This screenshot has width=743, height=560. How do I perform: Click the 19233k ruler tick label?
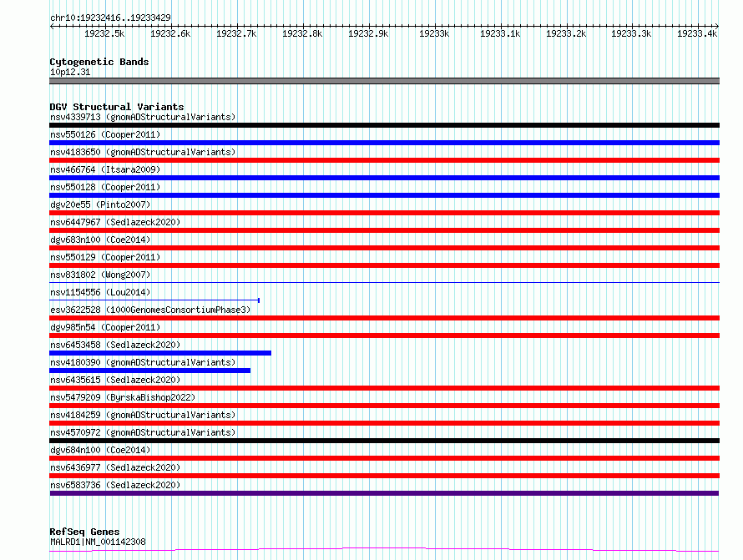(434, 33)
